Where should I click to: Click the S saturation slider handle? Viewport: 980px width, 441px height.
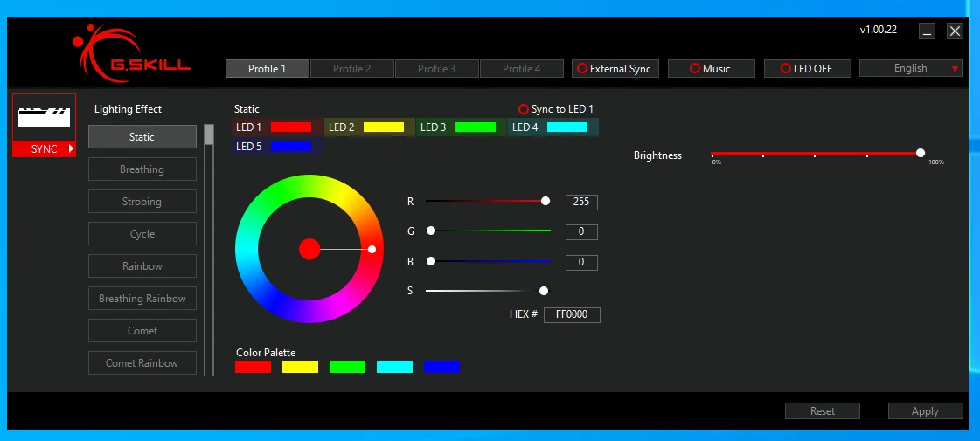coord(544,291)
